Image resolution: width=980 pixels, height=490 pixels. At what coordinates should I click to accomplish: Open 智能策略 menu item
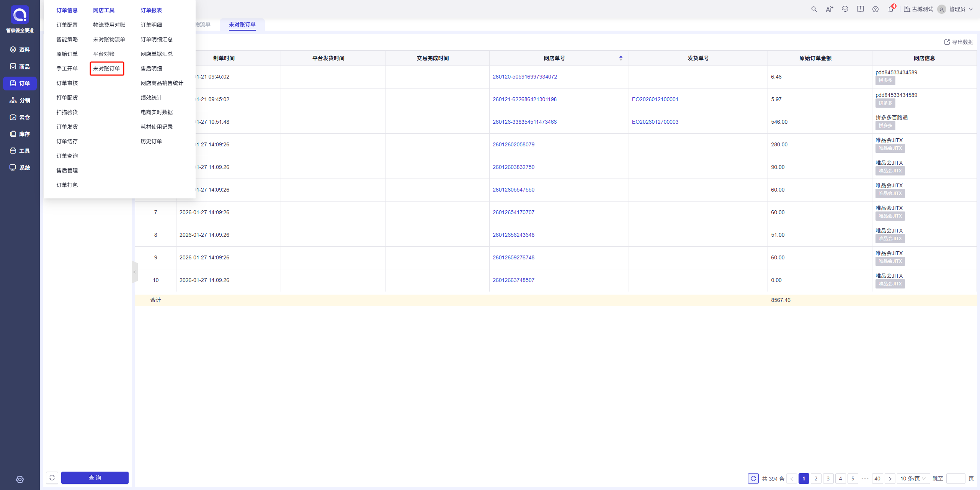[x=67, y=39]
